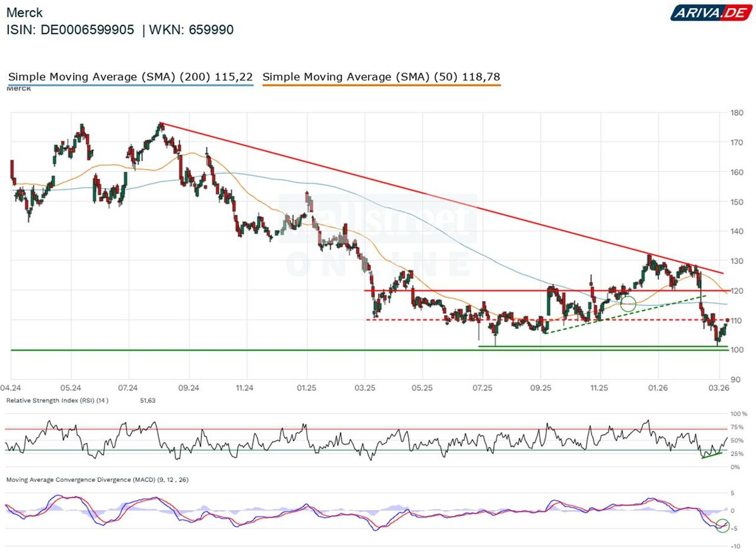This screenshot has height=555, width=756.
Task: Click the 11.25 date axis label
Action: [x=599, y=389]
